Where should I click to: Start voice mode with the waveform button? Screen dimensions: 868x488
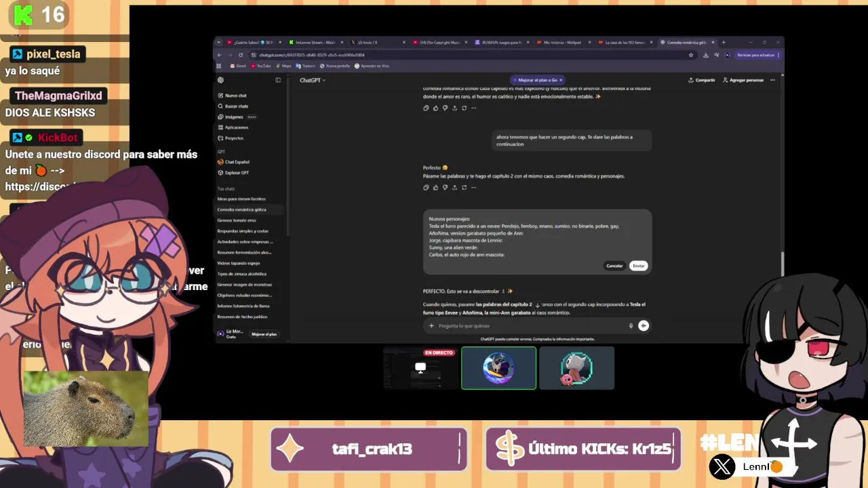(644, 326)
